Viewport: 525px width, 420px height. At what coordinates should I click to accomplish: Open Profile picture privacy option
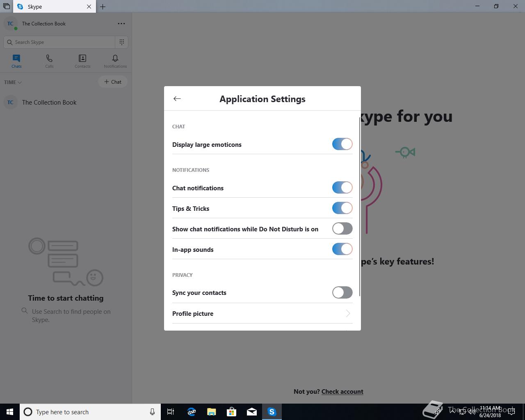pyautogui.click(x=262, y=313)
